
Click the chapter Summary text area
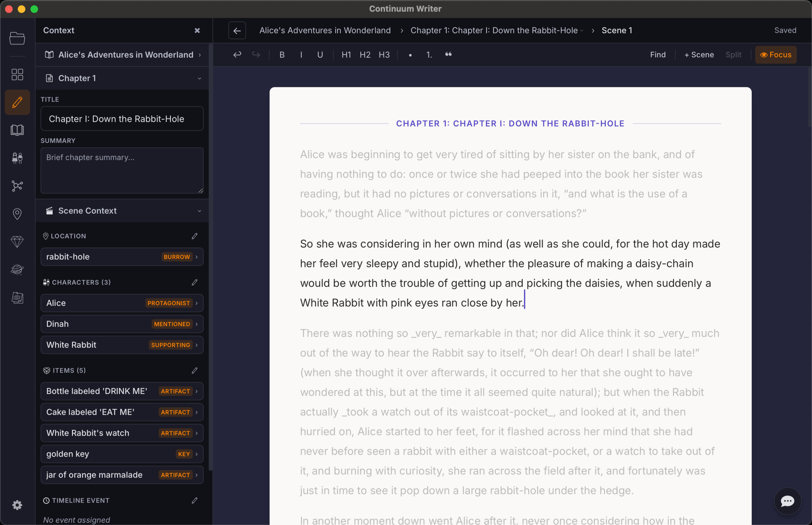[x=122, y=171]
